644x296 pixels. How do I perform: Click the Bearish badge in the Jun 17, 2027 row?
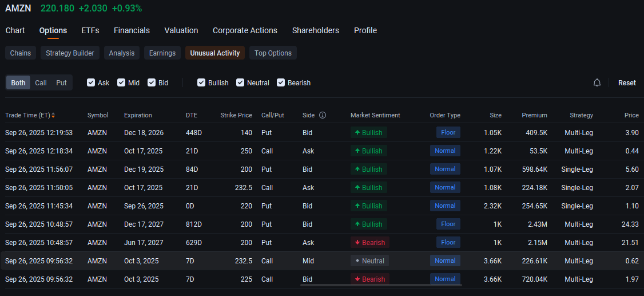pyautogui.click(x=370, y=243)
